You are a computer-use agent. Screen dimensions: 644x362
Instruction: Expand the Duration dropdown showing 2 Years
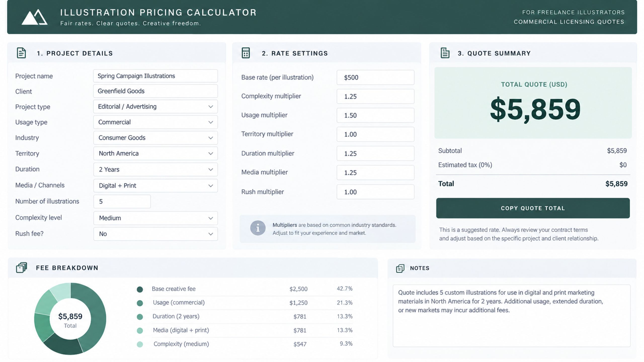pos(155,169)
